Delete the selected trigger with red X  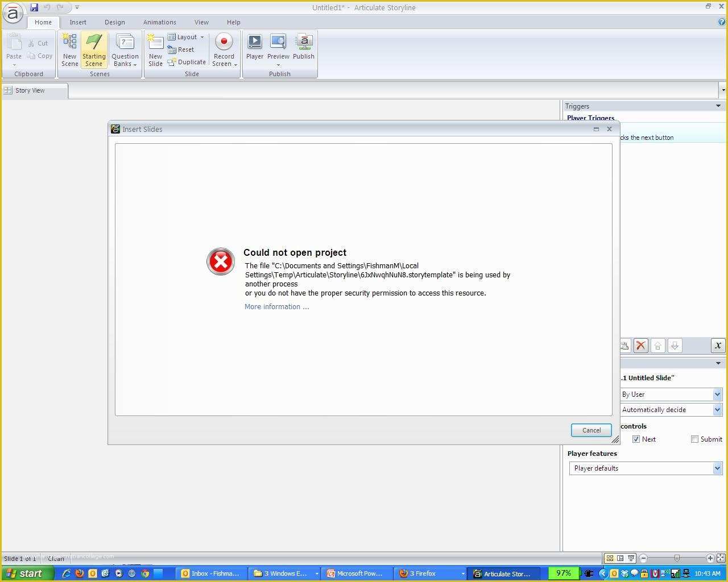(641, 346)
